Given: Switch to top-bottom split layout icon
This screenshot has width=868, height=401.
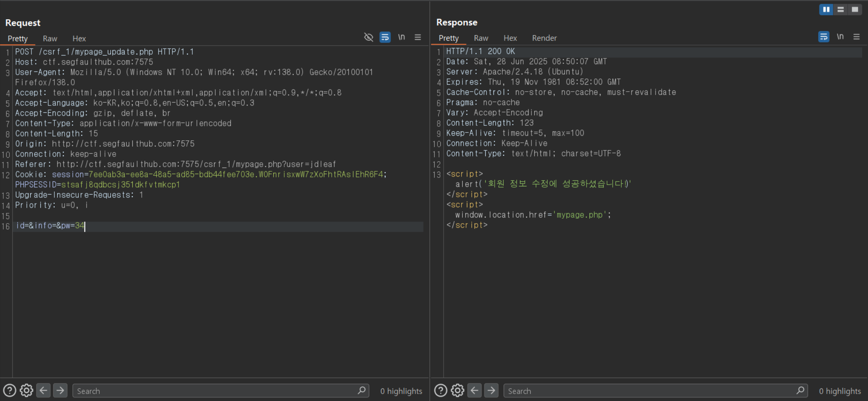Looking at the screenshot, I should coord(840,9).
